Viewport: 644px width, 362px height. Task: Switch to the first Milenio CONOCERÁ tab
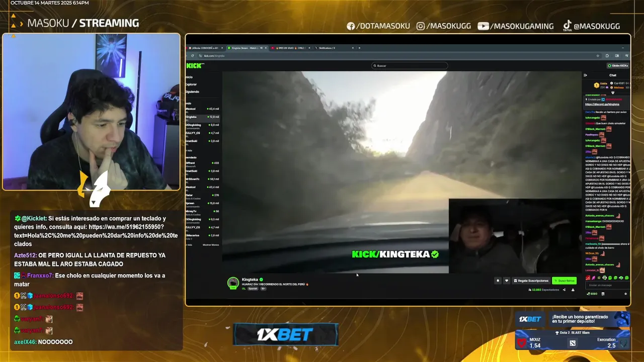[x=205, y=48]
